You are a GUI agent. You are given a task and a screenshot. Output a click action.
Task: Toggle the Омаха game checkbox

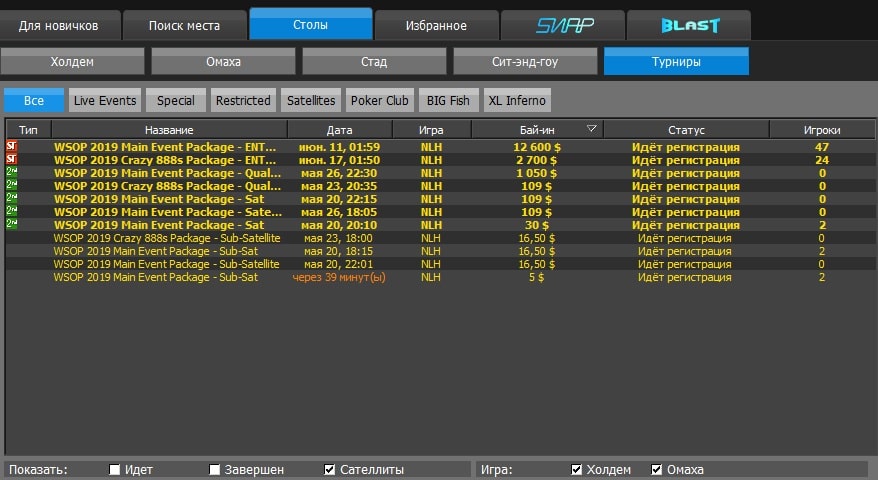tap(657, 470)
